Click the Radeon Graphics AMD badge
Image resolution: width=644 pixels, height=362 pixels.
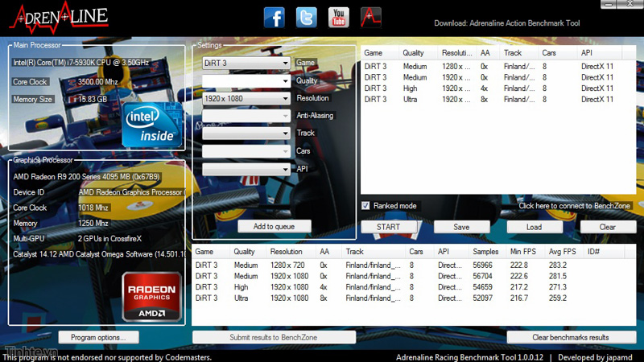pyautogui.click(x=151, y=297)
